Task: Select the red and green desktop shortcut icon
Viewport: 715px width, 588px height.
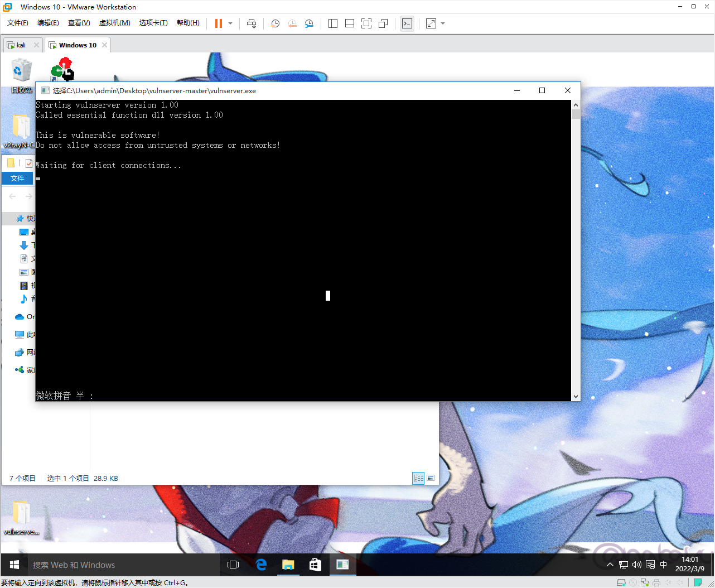Action: [63, 70]
